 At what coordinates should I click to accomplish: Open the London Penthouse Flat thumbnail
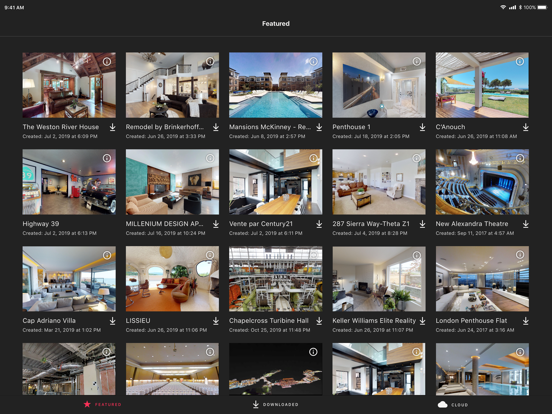pos(482,279)
